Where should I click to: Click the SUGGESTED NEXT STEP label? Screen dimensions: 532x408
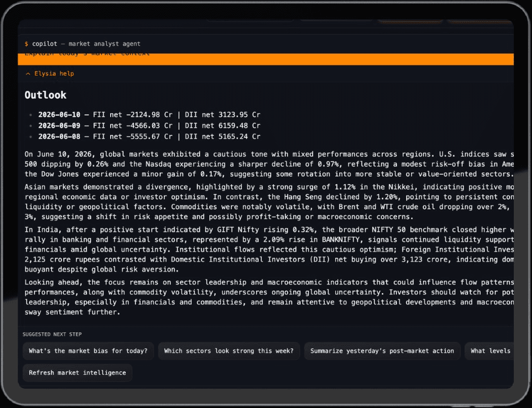point(52,334)
